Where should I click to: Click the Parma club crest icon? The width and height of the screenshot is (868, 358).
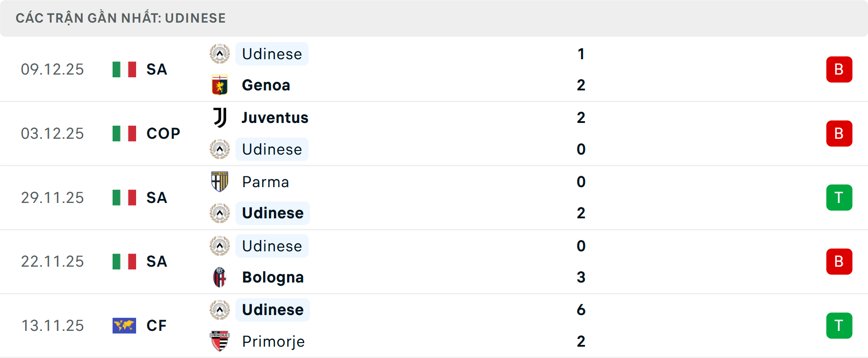220,182
